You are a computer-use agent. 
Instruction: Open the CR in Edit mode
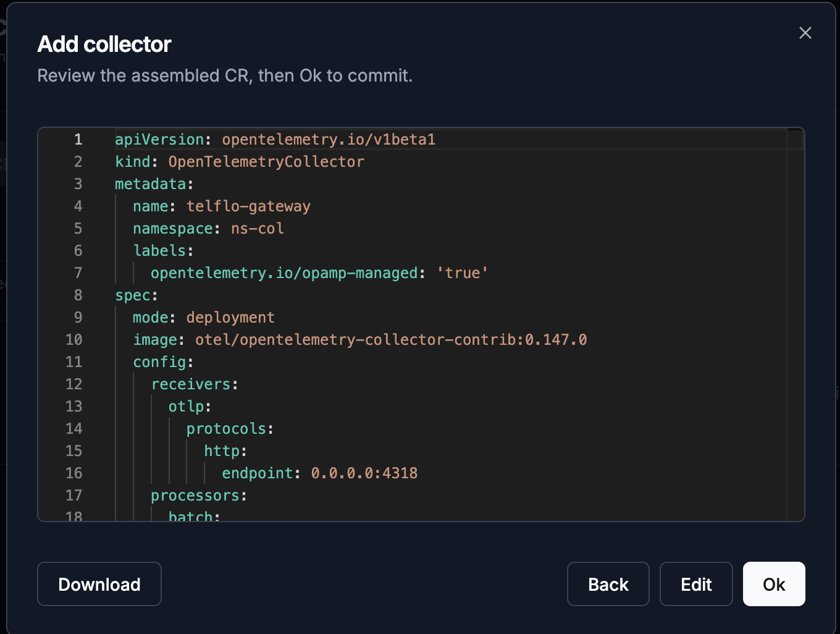coord(696,584)
